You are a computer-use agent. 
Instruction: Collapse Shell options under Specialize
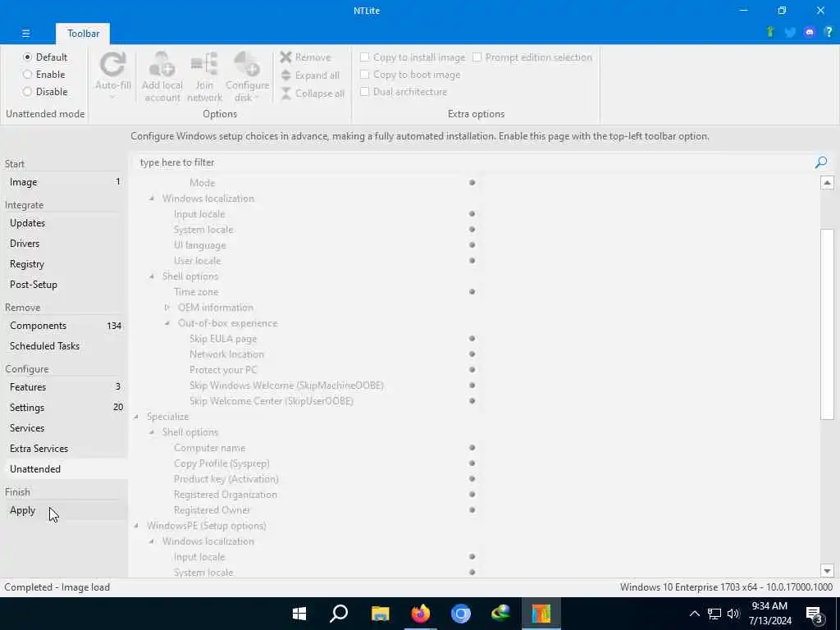pyautogui.click(x=152, y=432)
